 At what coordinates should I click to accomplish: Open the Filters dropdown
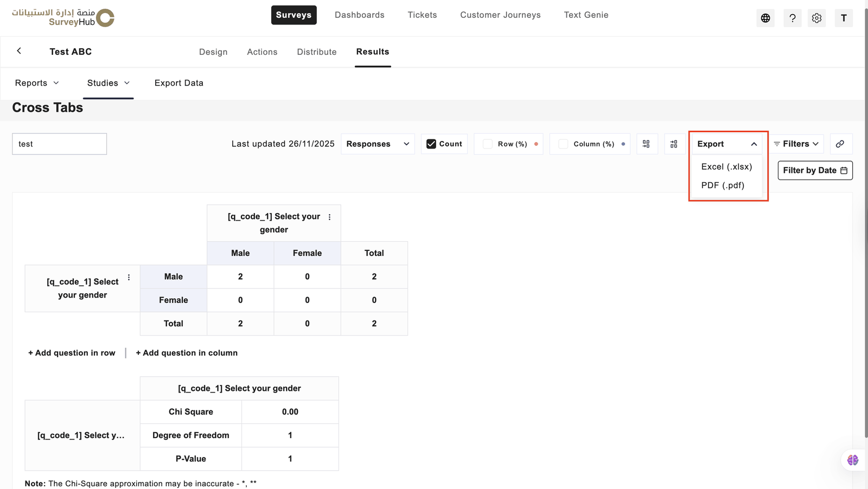796,144
